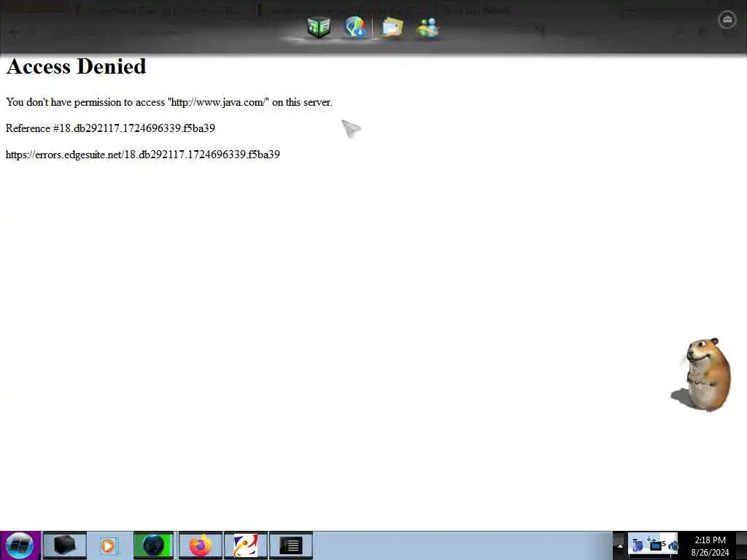Open the red-blue swirl taskbar app

(x=246, y=545)
